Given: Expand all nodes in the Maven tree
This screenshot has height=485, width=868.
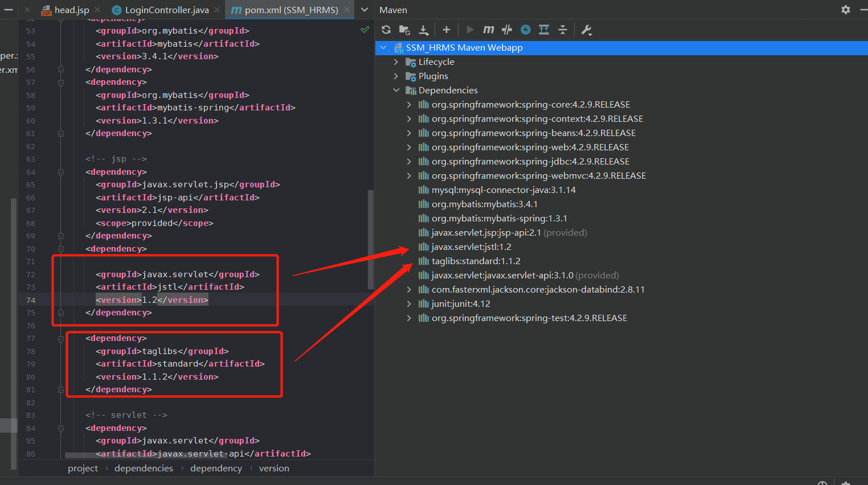Looking at the screenshot, I should (543, 29).
